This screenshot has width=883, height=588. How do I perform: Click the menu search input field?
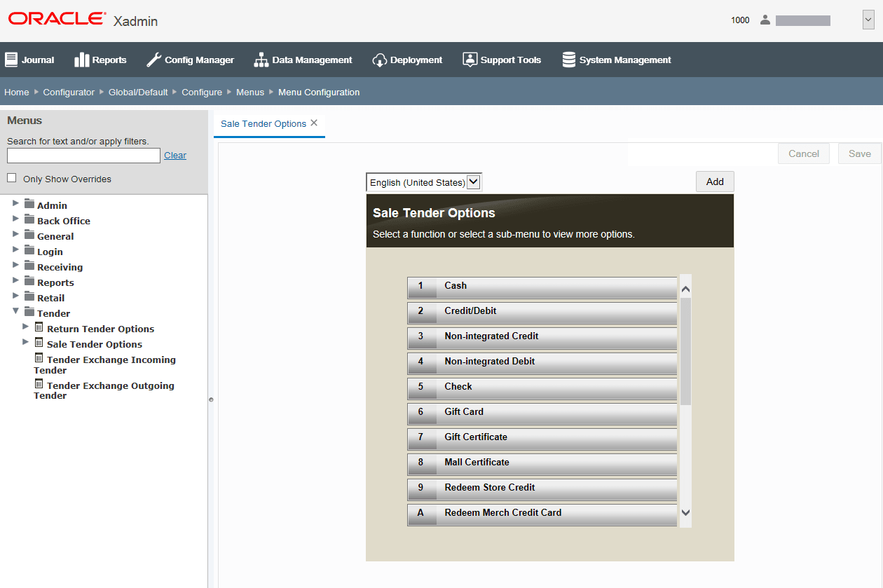(x=83, y=155)
